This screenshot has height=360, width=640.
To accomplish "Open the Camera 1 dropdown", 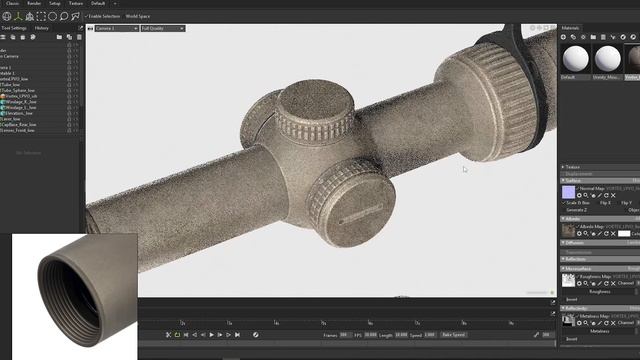I will [x=117, y=29].
